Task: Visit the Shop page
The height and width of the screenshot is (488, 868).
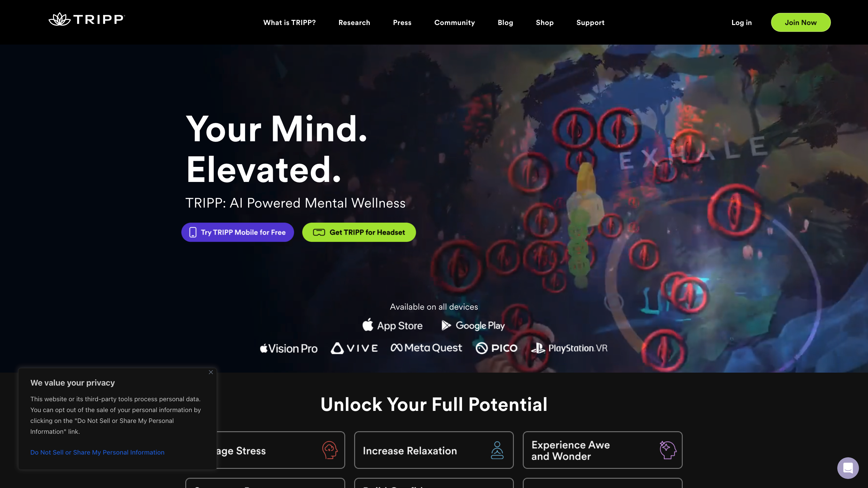Action: (545, 23)
